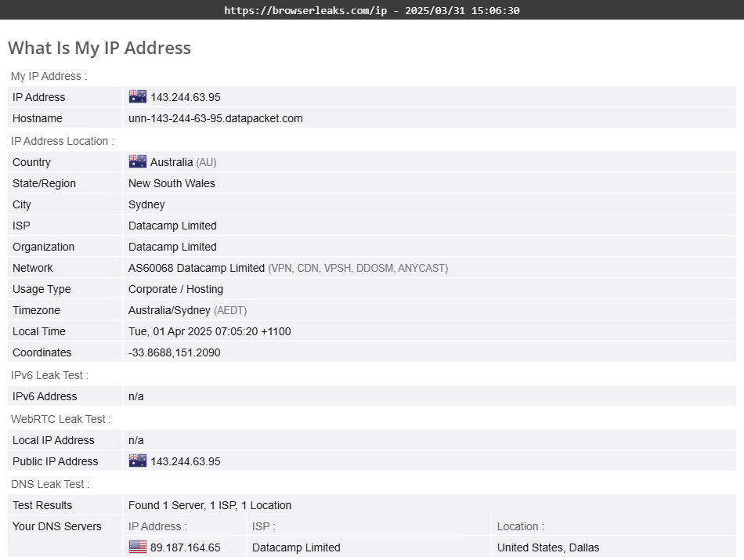Click the Australian flag in Country row
The width and height of the screenshot is (744, 560).
coord(137,162)
